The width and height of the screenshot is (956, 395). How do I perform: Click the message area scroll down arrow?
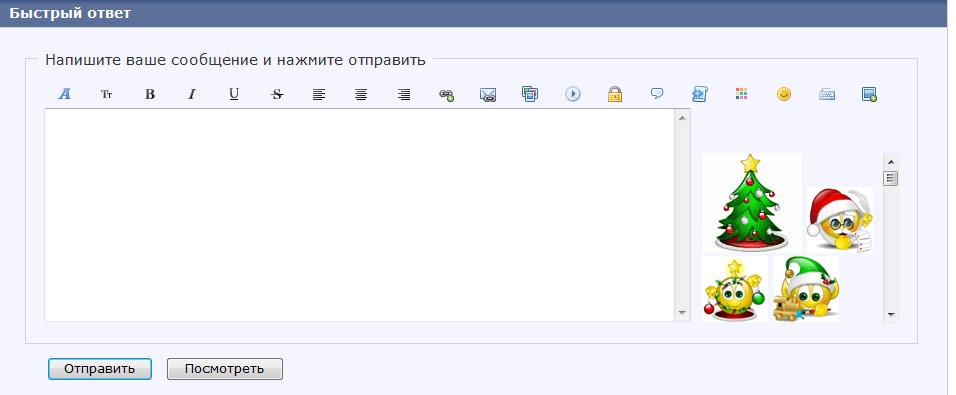[x=682, y=313]
